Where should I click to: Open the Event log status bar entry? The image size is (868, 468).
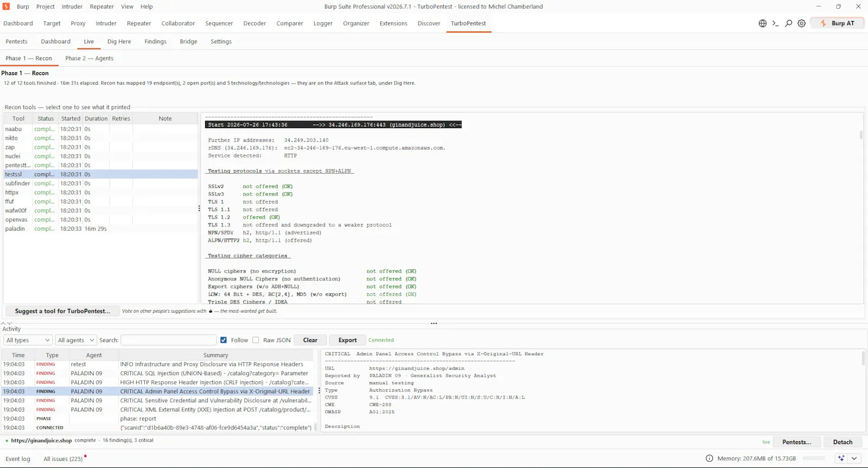tap(18, 459)
